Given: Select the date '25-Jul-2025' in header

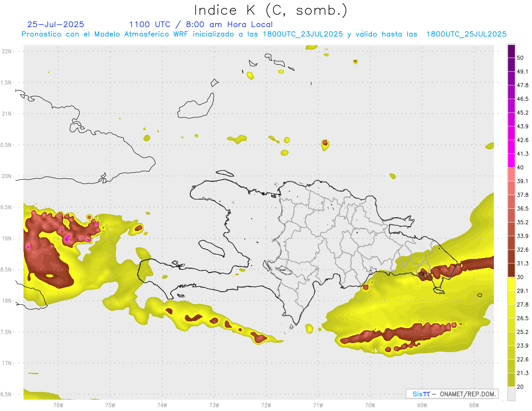Looking at the screenshot, I should coord(55,24).
